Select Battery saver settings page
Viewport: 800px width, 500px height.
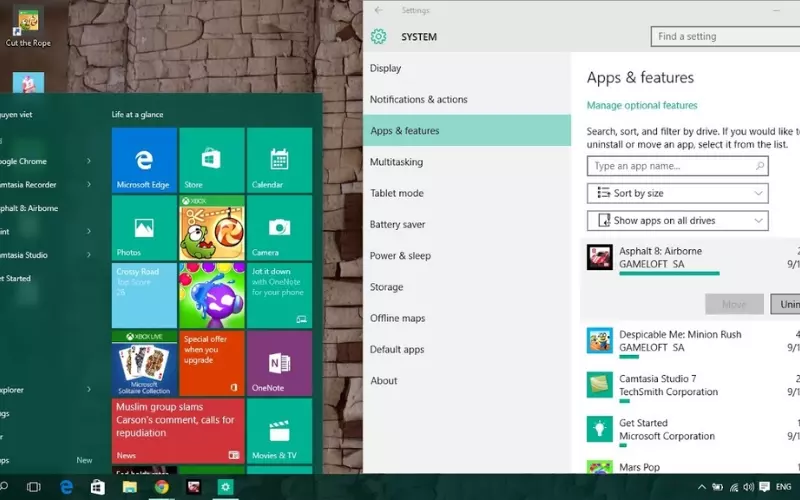(x=467, y=224)
